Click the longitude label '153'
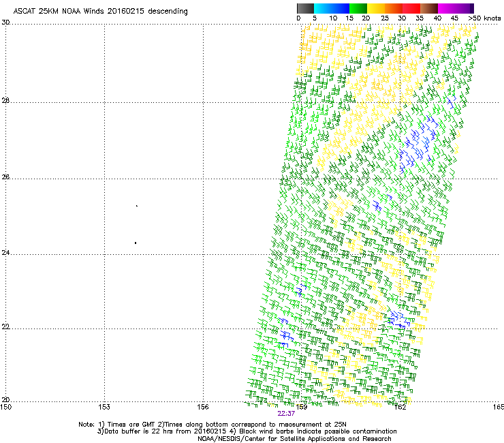 [104, 407]
